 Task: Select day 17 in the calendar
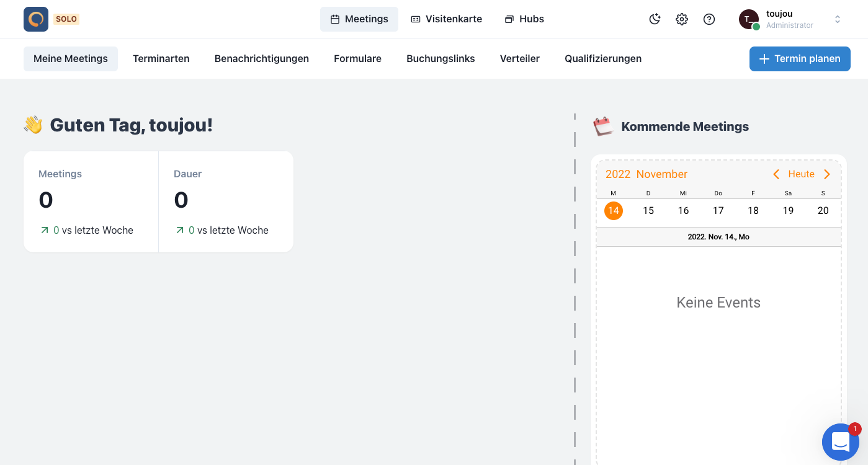[718, 211]
